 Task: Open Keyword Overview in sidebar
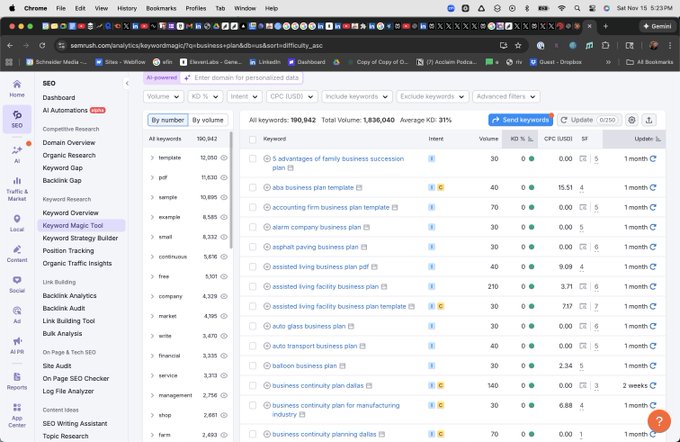[x=70, y=213]
